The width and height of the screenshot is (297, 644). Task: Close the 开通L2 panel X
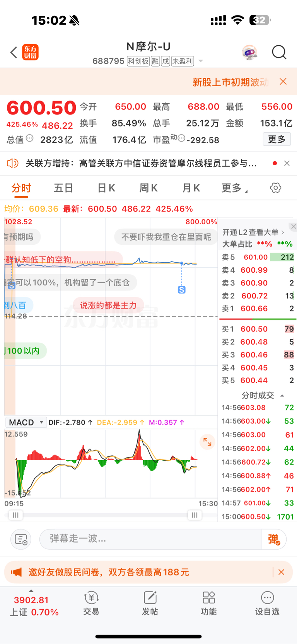[294, 227]
